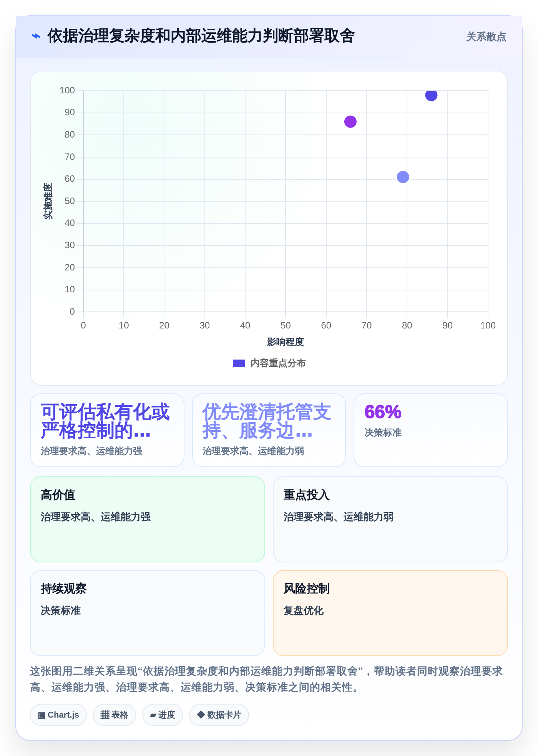The width and height of the screenshot is (538, 756).
Task: Click 决策标准 text in 持续观察 card
Action: 61,611
